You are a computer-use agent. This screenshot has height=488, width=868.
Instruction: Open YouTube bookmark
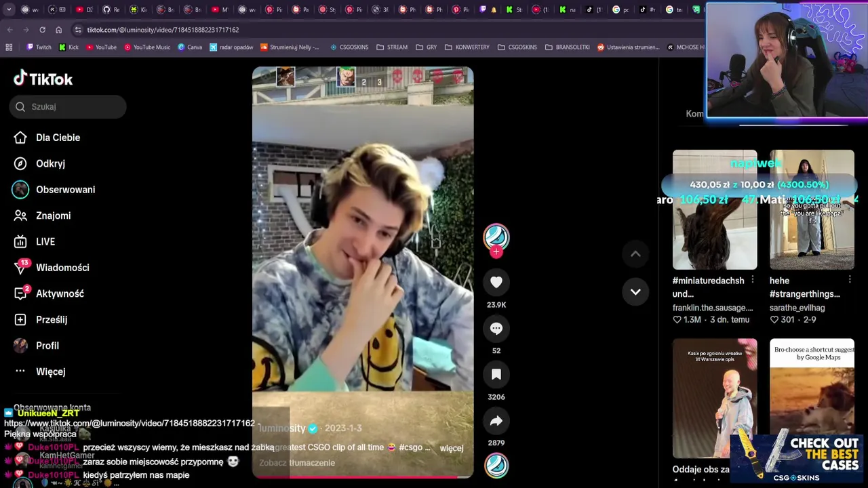(x=101, y=47)
